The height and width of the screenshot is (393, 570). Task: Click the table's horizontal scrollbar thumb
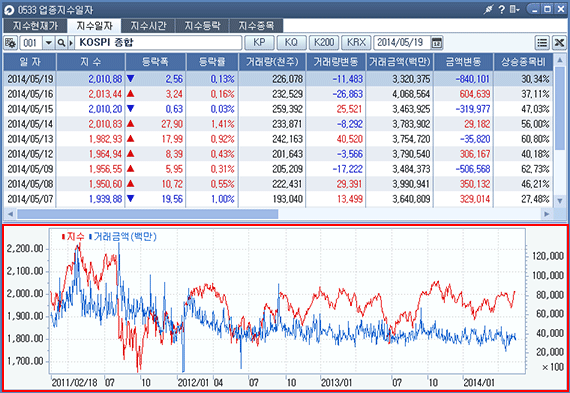tap(148, 214)
